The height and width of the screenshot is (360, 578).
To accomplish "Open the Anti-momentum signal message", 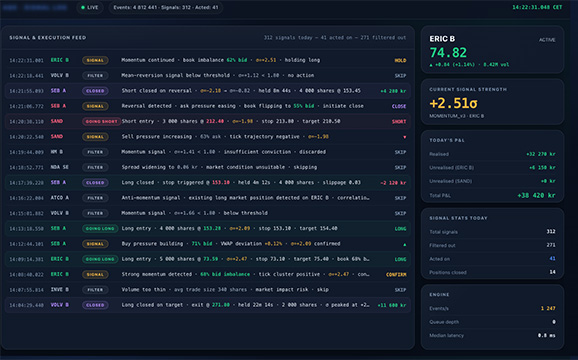I will pyautogui.click(x=245, y=198).
